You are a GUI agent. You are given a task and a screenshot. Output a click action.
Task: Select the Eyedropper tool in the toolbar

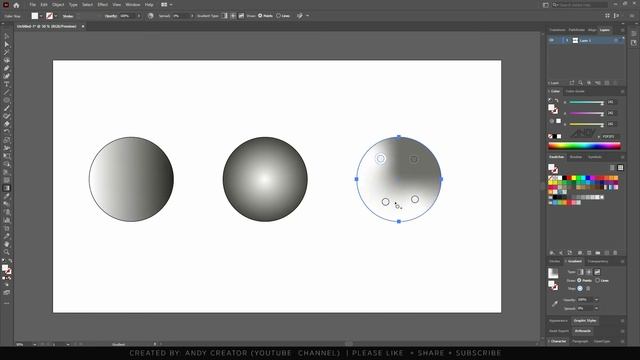(x=7, y=196)
